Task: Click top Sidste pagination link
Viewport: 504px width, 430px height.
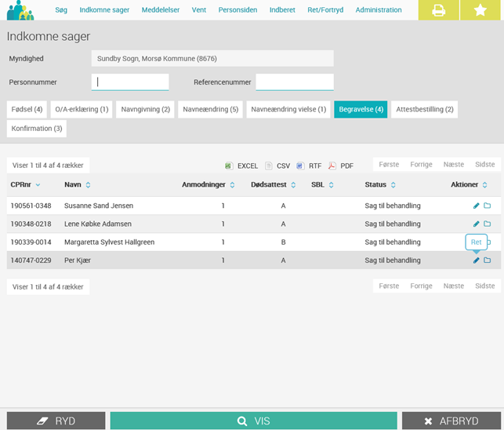Action: (x=484, y=165)
